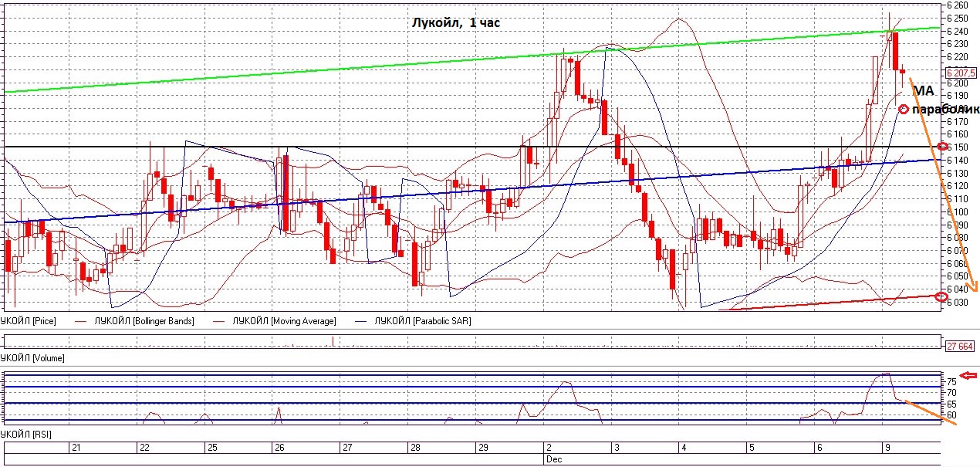Click the December 5 date label
The image size is (980, 467).
(x=751, y=447)
